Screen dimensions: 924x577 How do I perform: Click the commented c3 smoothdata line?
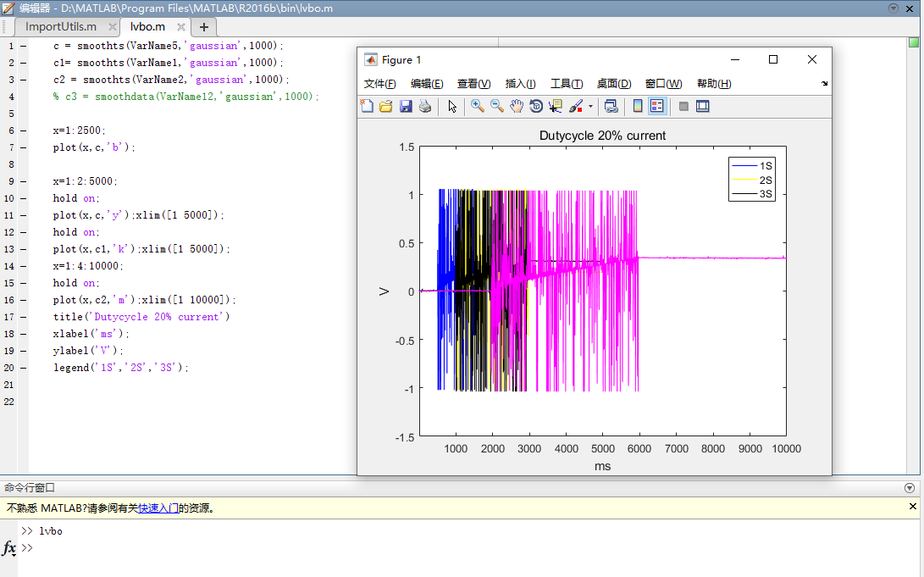pos(185,96)
